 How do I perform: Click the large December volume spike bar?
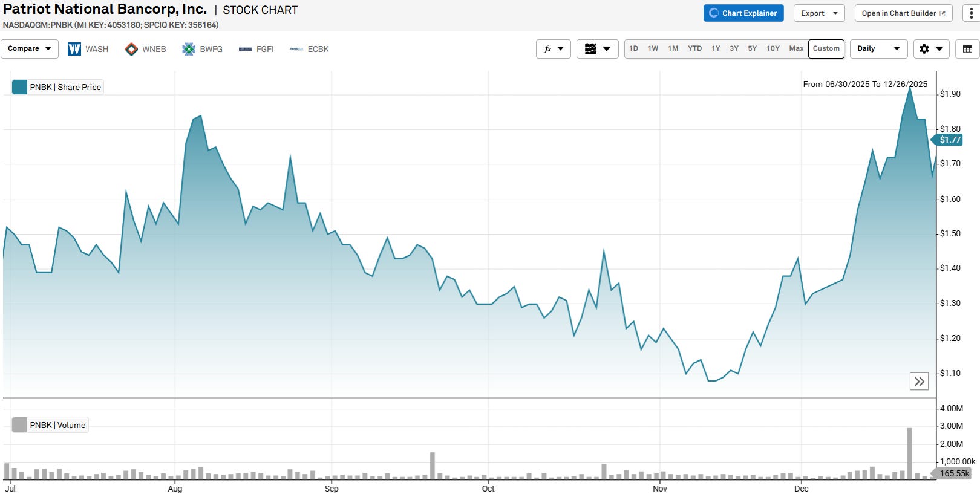point(910,453)
